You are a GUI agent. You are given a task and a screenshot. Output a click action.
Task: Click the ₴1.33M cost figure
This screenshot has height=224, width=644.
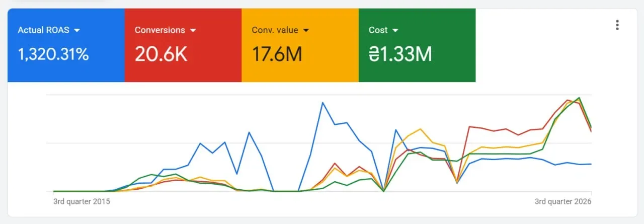point(400,54)
